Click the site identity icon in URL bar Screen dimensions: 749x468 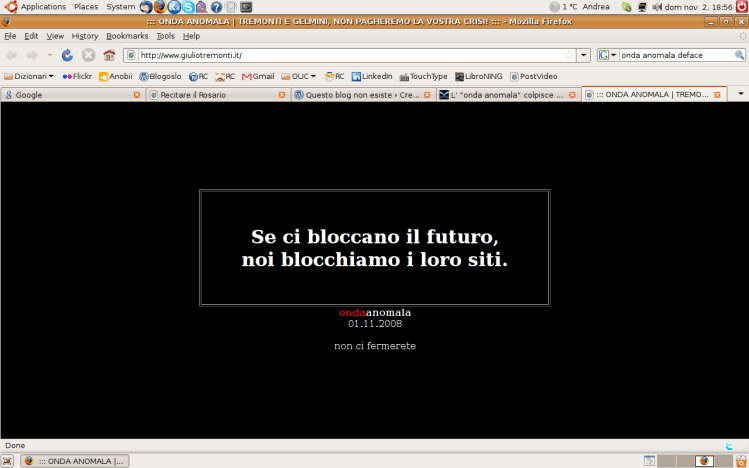131,55
